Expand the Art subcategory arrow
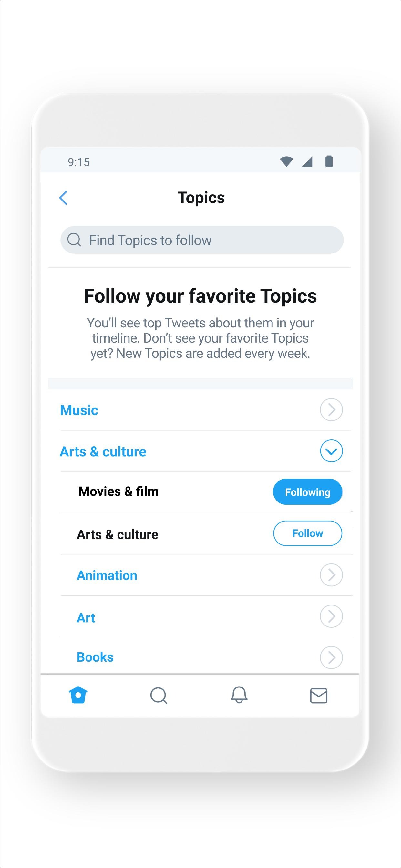Viewport: 401px width, 868px height. coord(331,616)
